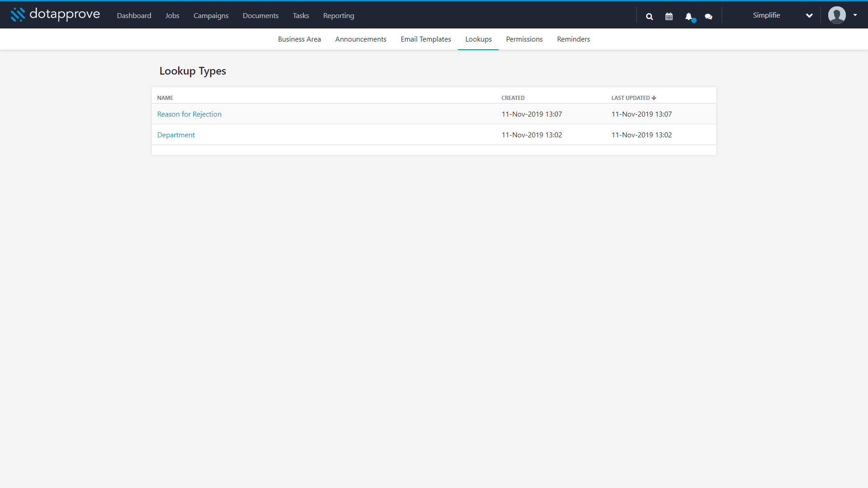Image resolution: width=868 pixels, height=488 pixels.
Task: Switch to Business Area tab
Action: [x=299, y=39]
